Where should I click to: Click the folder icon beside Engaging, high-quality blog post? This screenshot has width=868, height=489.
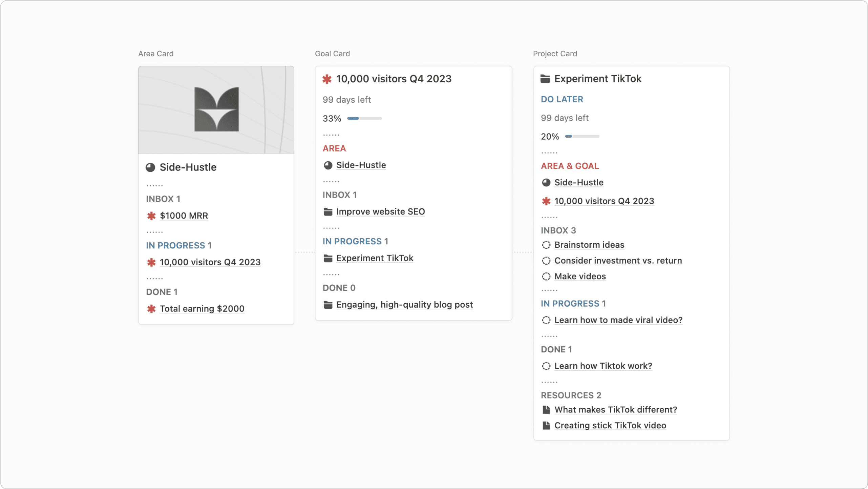click(328, 305)
